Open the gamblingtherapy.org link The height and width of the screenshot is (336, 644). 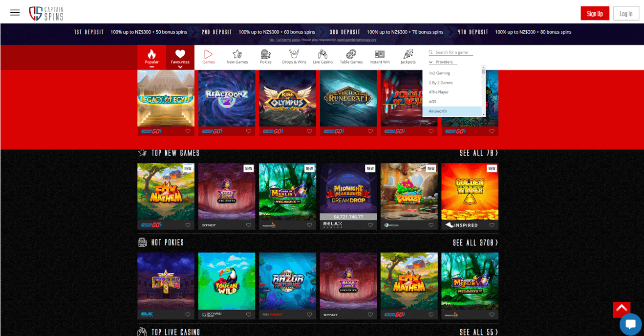click(357, 40)
